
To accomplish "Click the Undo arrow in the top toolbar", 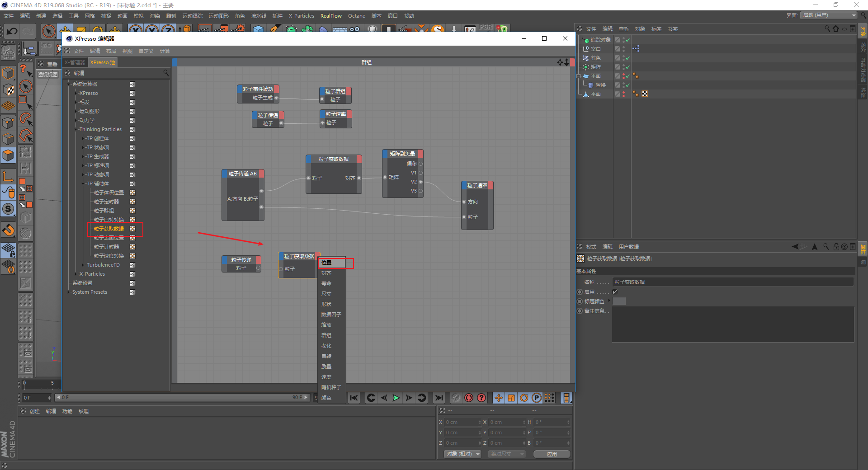I will tap(12, 31).
